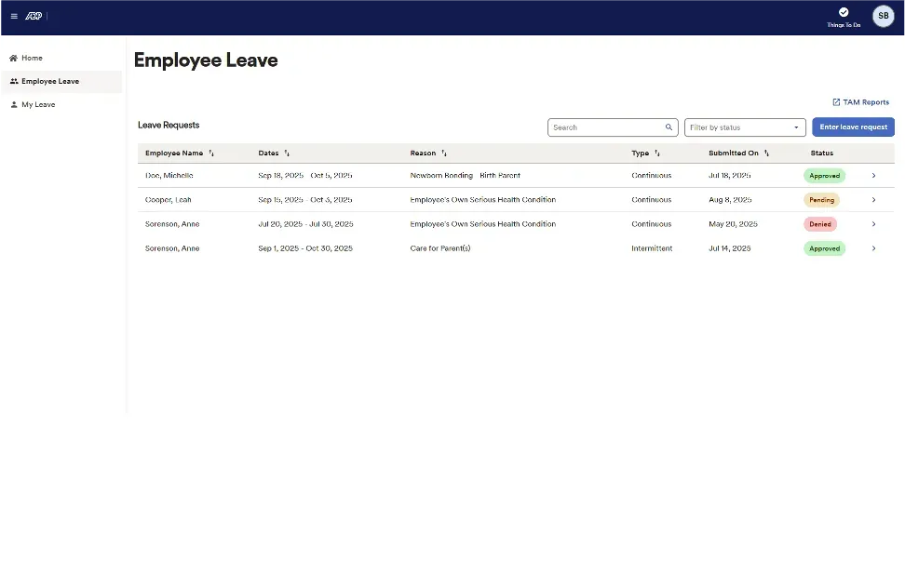905x588 pixels.
Task: Click inside the Search field
Action: pos(605,127)
